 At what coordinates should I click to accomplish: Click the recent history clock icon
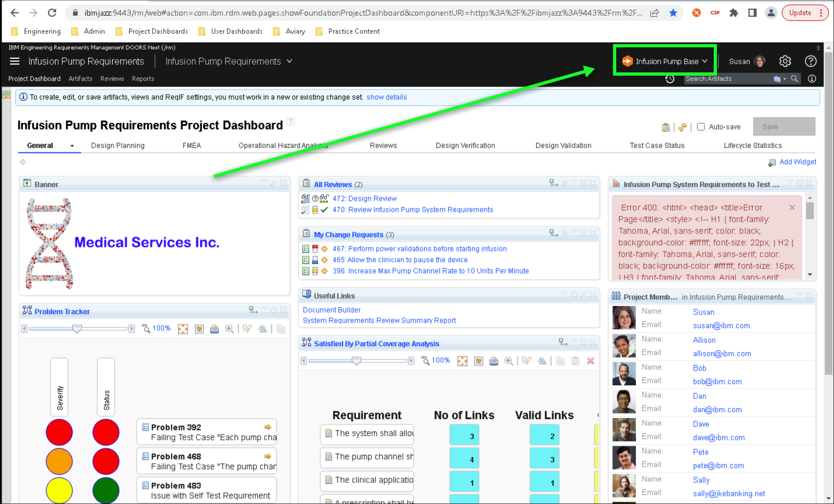click(x=670, y=79)
